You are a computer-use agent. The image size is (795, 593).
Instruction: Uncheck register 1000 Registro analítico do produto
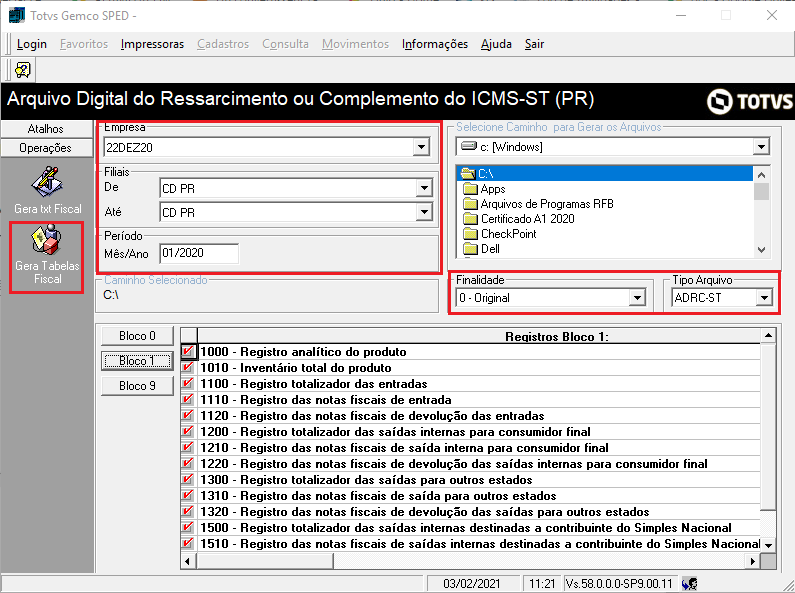point(188,351)
